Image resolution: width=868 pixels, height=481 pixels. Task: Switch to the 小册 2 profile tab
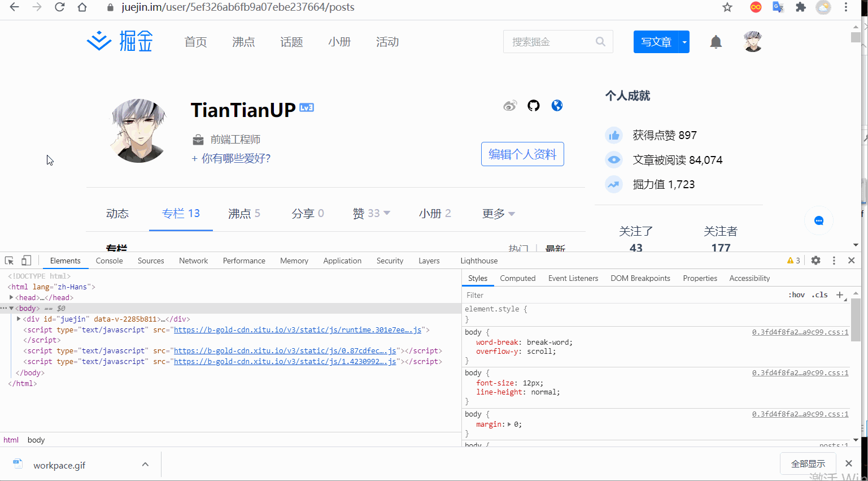tap(435, 214)
